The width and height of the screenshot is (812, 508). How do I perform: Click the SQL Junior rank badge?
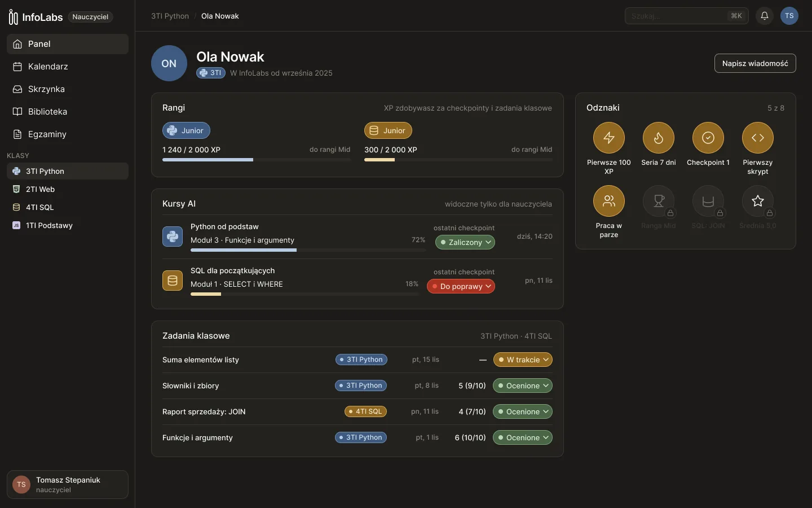click(x=388, y=130)
